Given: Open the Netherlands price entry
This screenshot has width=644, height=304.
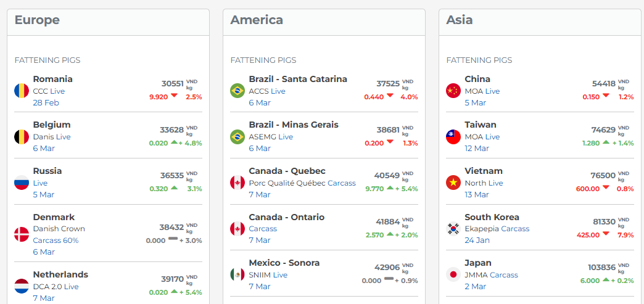Looking at the screenshot, I should 60,274.
